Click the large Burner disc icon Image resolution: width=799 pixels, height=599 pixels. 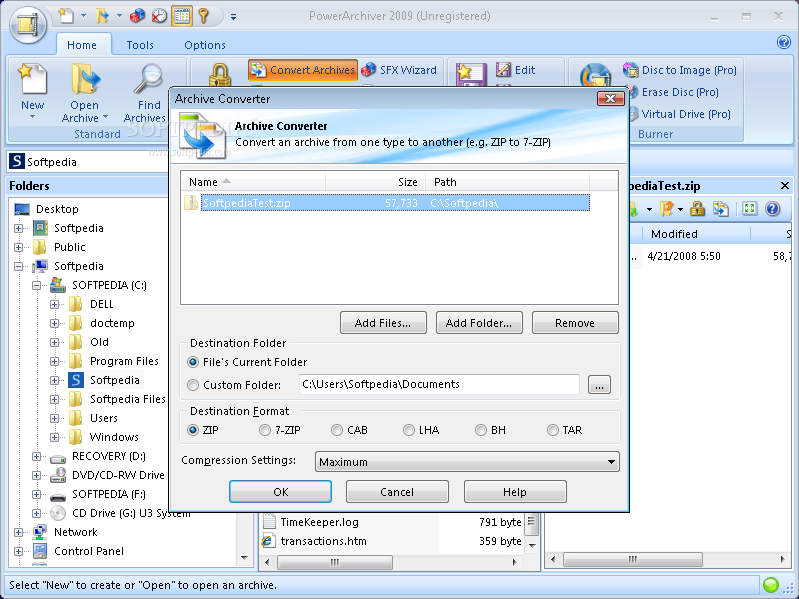pyautogui.click(x=595, y=75)
